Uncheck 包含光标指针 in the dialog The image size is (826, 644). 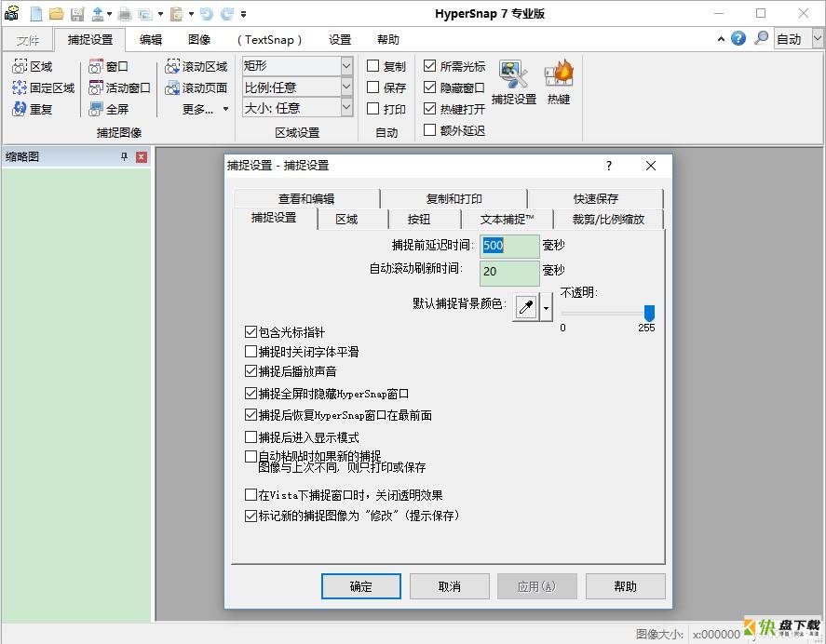(x=251, y=331)
